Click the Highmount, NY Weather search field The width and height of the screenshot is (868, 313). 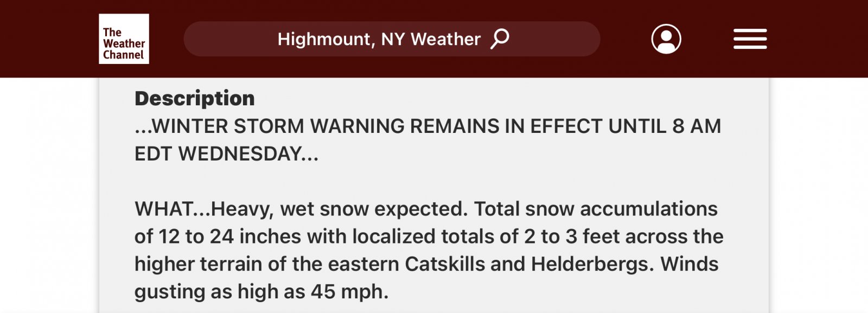point(379,39)
